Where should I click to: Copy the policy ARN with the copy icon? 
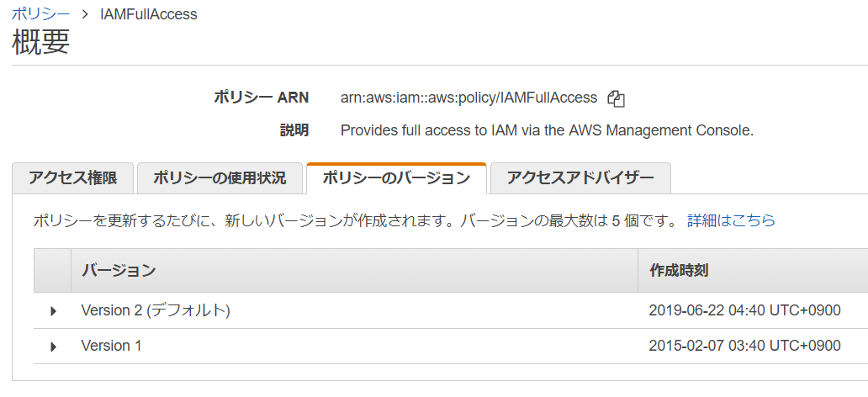point(617,98)
